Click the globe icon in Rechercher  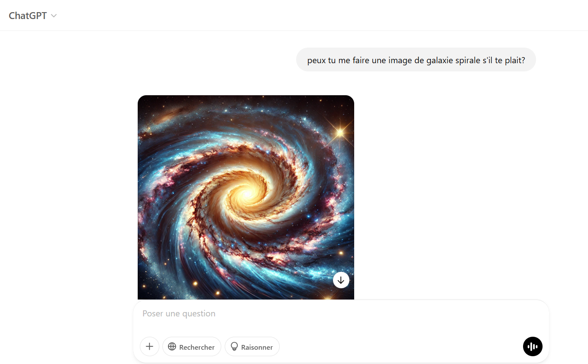(172, 347)
